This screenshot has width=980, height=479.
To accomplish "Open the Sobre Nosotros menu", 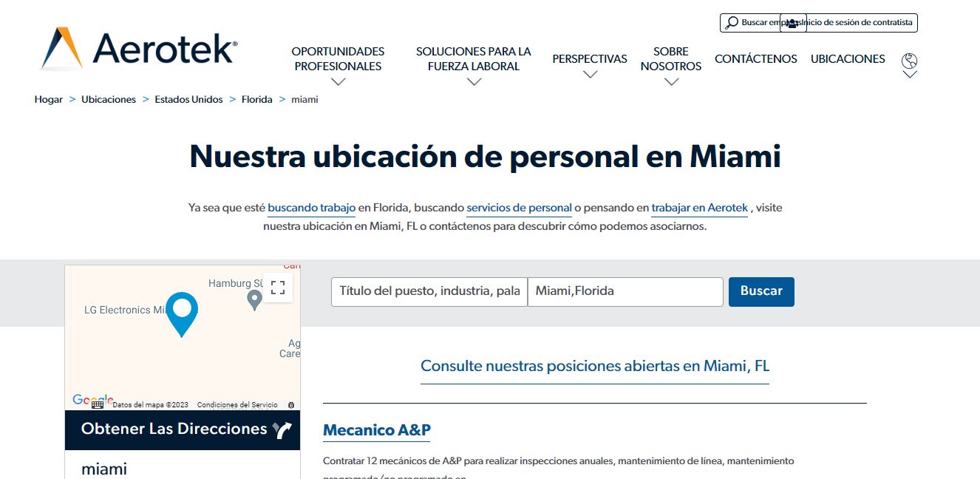I will coord(671,59).
